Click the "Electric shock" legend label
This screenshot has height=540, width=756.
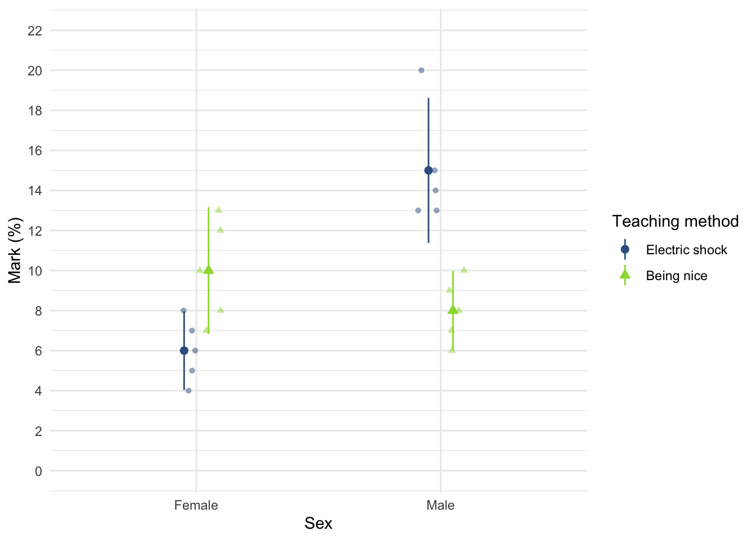click(686, 250)
